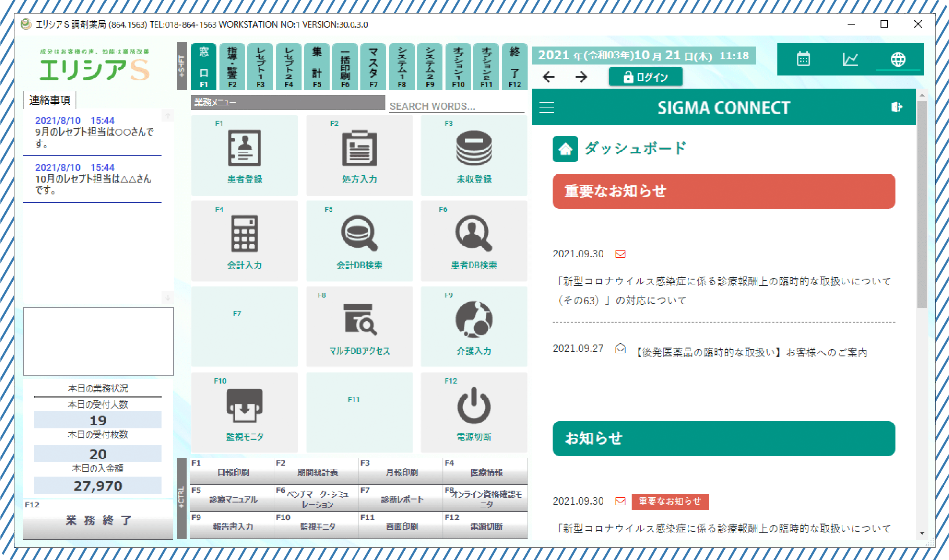Click the open-mail icon beside 2021.09.27
The image size is (949, 560).
click(x=620, y=348)
